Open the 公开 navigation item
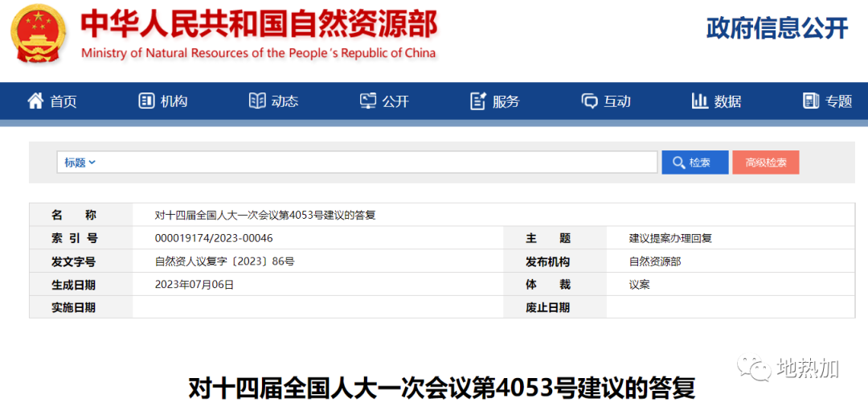868x407 pixels. [x=384, y=101]
